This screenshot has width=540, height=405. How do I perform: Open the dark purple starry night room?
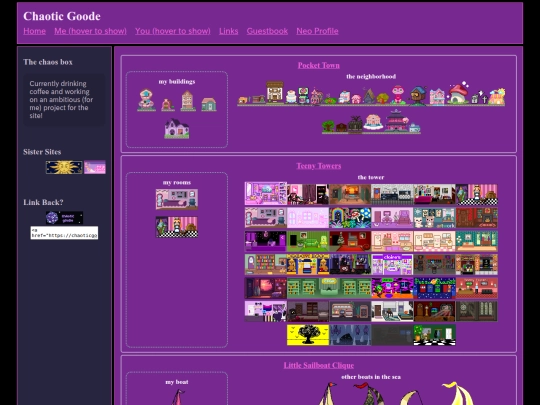point(266,241)
